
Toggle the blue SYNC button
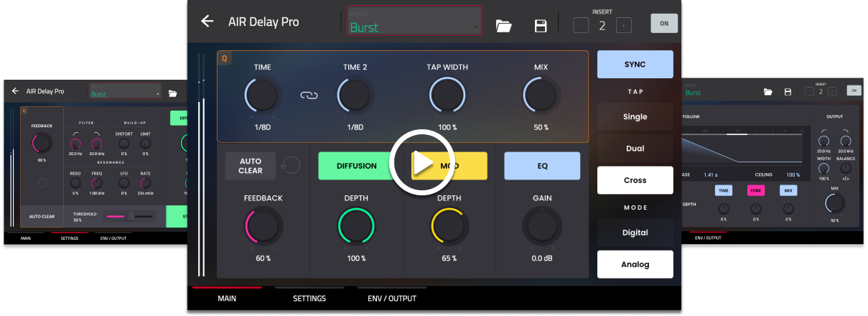click(x=635, y=64)
